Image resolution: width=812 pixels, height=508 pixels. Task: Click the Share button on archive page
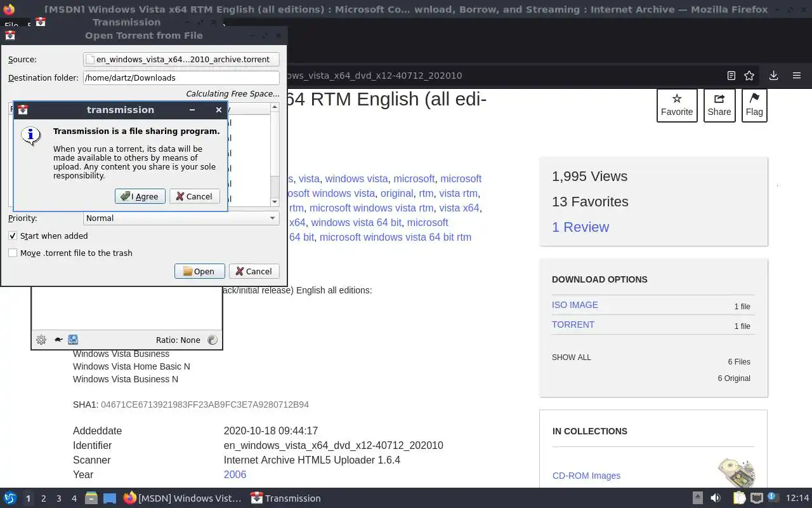pyautogui.click(x=719, y=105)
